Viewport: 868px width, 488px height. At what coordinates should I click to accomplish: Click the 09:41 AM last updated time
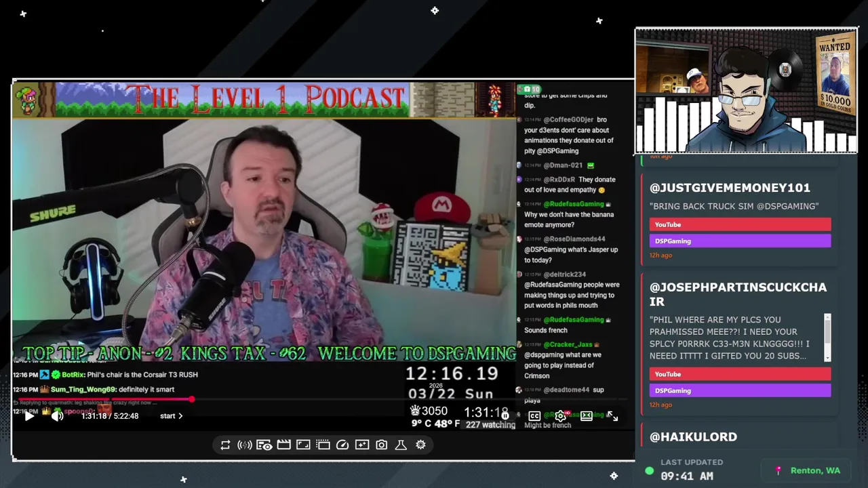pos(687,476)
